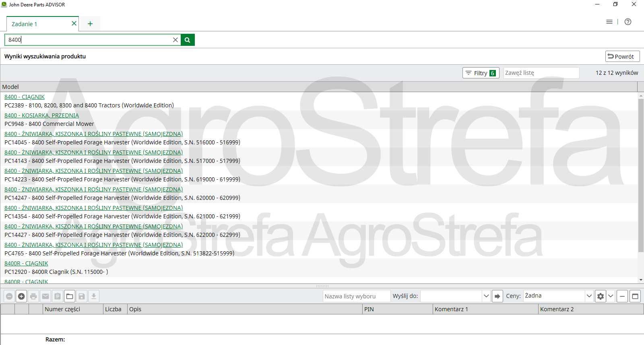
Task: Close the Zadanie 1 tab
Action: tap(74, 23)
